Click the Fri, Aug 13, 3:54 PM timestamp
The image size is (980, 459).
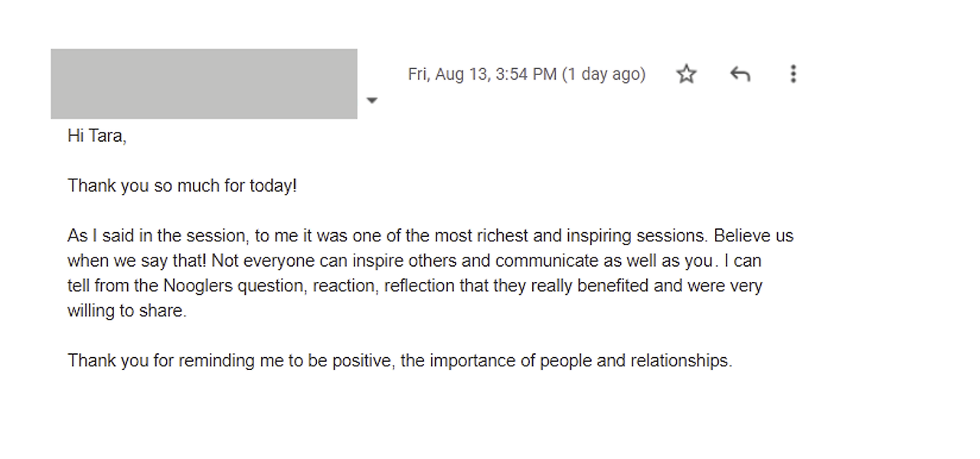tap(482, 74)
